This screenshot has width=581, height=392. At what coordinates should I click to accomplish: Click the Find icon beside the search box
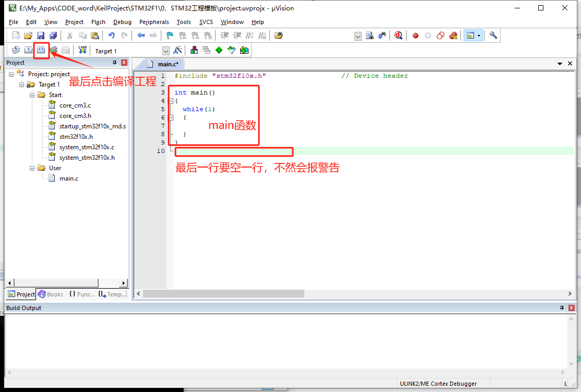click(370, 35)
